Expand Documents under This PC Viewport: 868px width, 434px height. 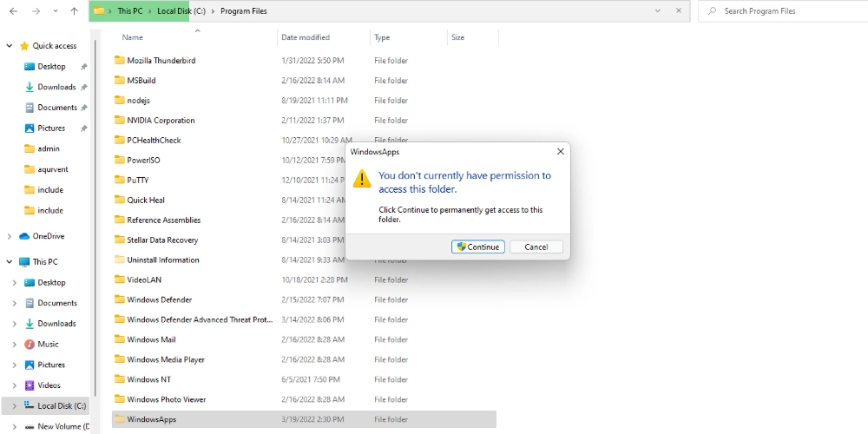15,303
